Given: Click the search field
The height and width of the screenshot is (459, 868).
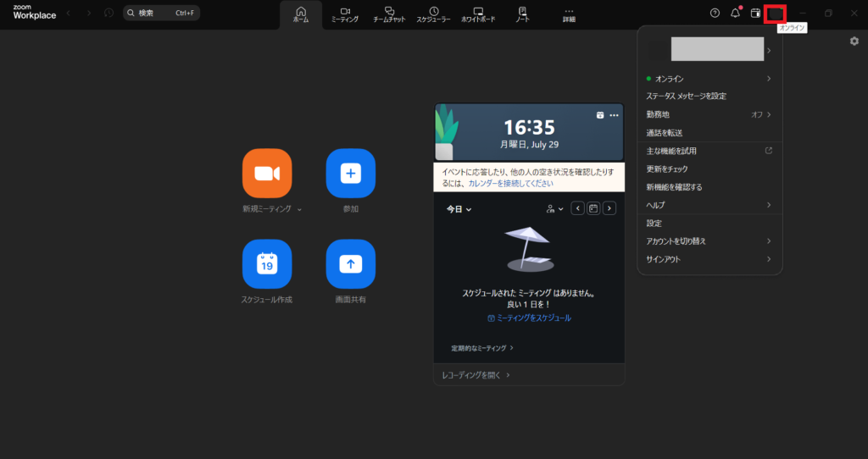Looking at the screenshot, I should tap(161, 14).
